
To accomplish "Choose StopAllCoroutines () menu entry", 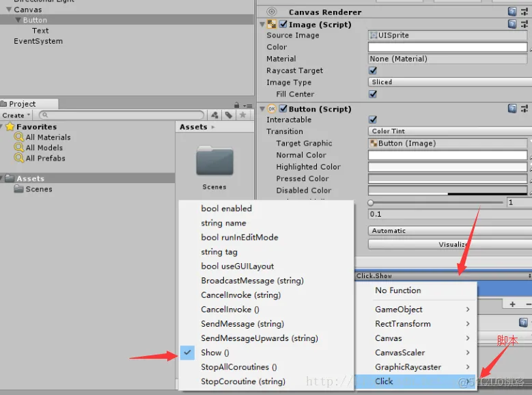I will tap(266, 367).
